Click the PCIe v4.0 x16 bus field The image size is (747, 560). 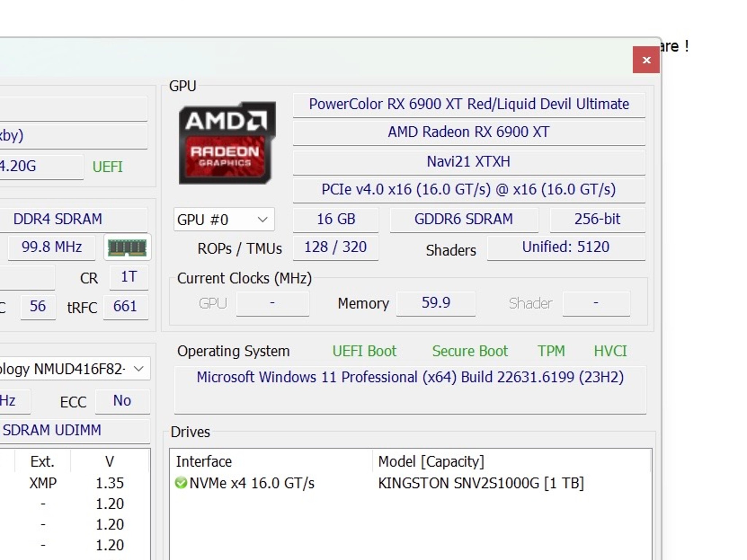coord(469,190)
